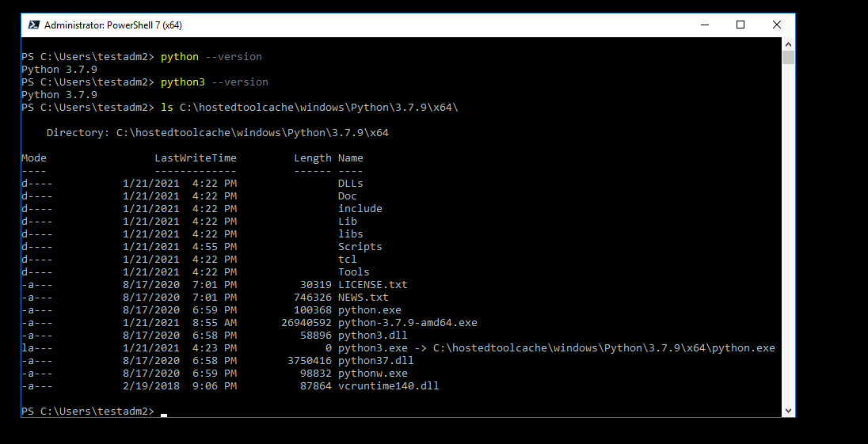
Task: Maximize the PowerShell 7 window
Action: tap(740, 25)
